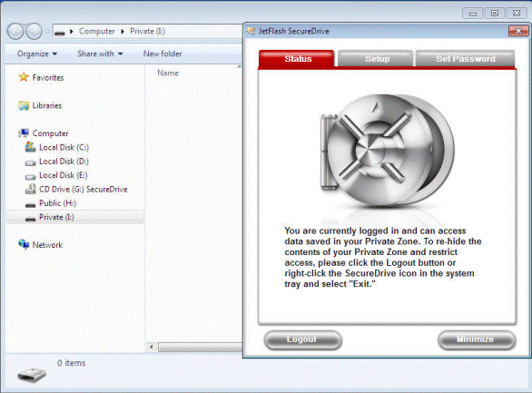
Task: Select Public (H:) drive
Action: (57, 203)
